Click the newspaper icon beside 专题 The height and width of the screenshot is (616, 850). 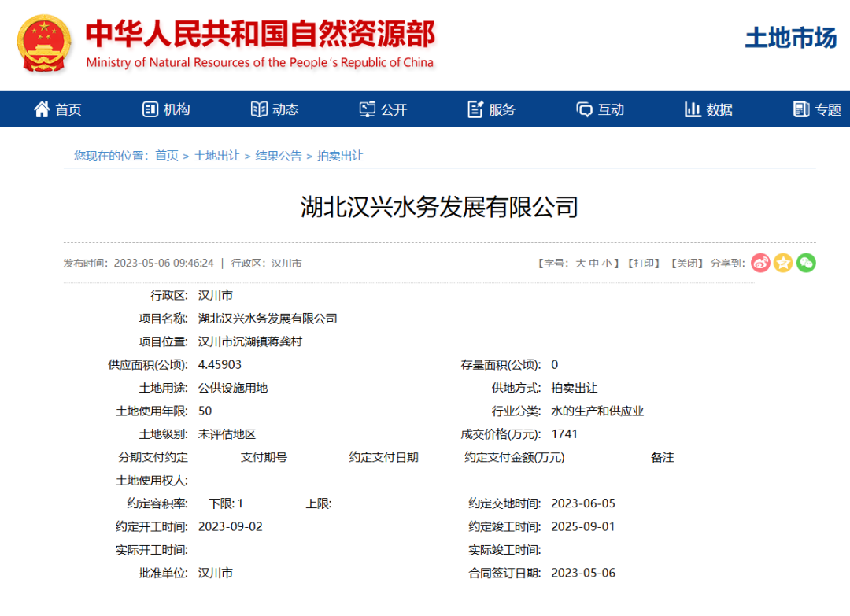point(801,109)
